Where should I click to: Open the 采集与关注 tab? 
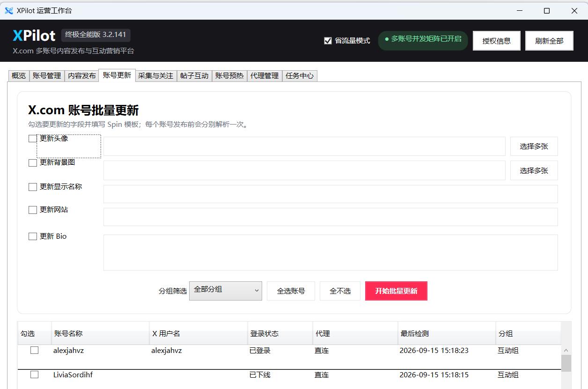[x=156, y=75]
